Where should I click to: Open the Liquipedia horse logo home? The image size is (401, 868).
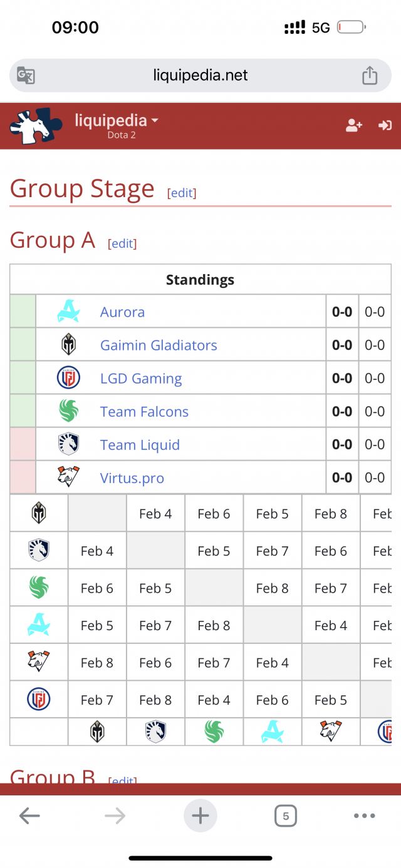click(36, 126)
